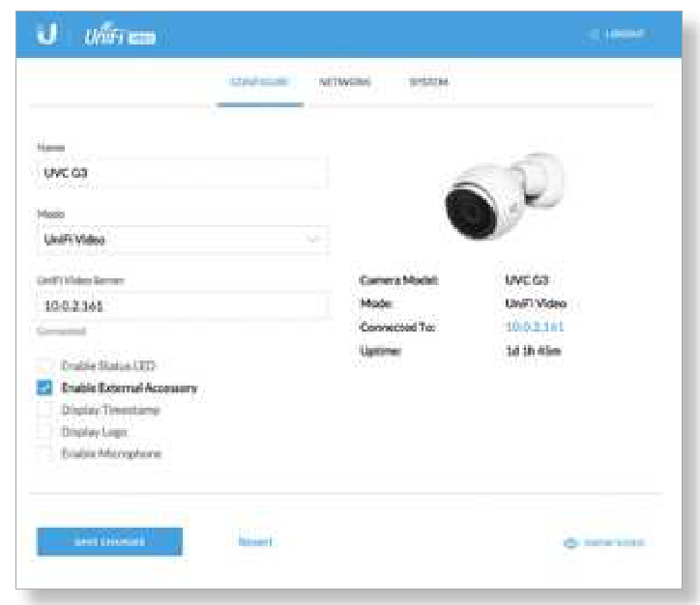The width and height of the screenshot is (700, 605).
Task: Click the Connected status text under server field
Action: [x=62, y=331]
